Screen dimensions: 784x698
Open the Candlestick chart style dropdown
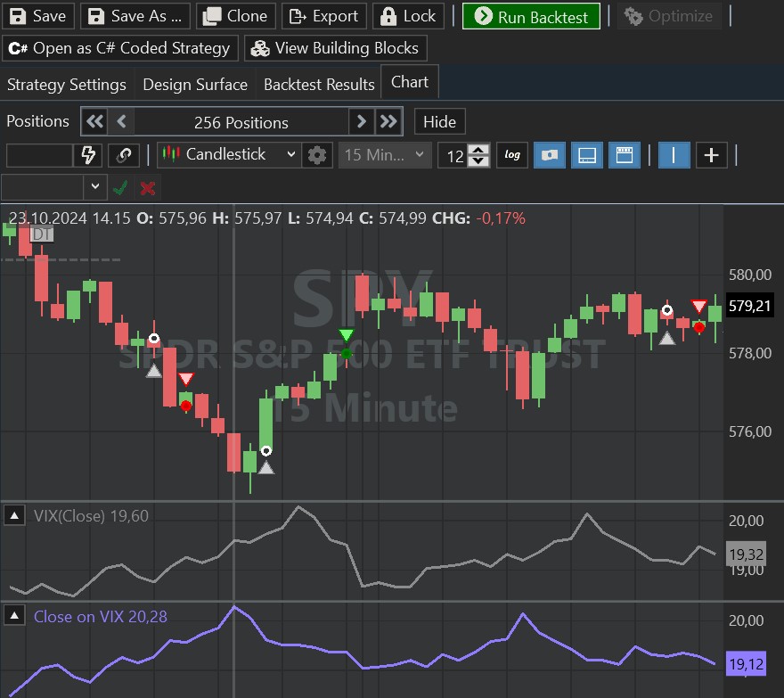228,155
